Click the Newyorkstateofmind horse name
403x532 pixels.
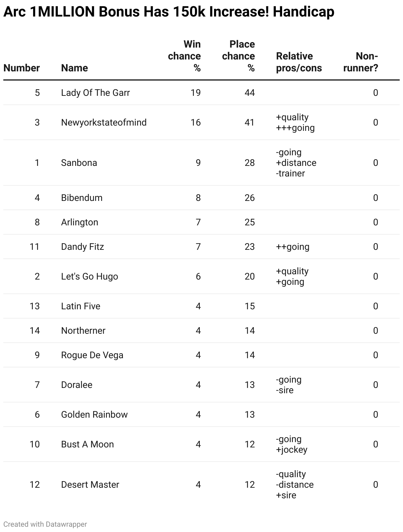pos(104,123)
